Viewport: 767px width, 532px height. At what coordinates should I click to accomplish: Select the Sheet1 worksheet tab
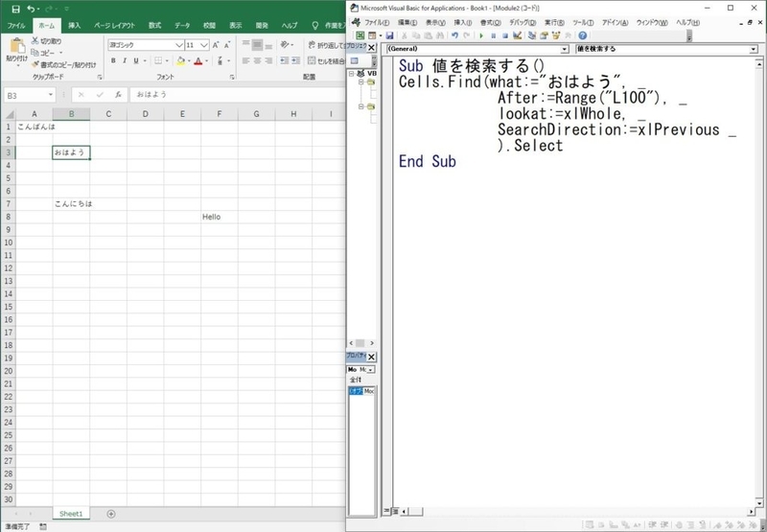[71, 514]
